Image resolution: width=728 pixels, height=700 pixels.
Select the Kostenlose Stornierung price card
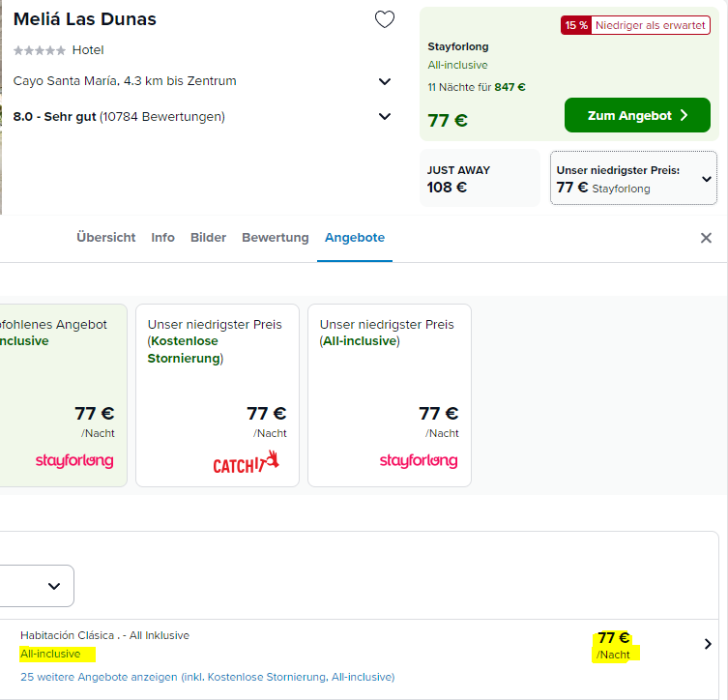coord(217,394)
